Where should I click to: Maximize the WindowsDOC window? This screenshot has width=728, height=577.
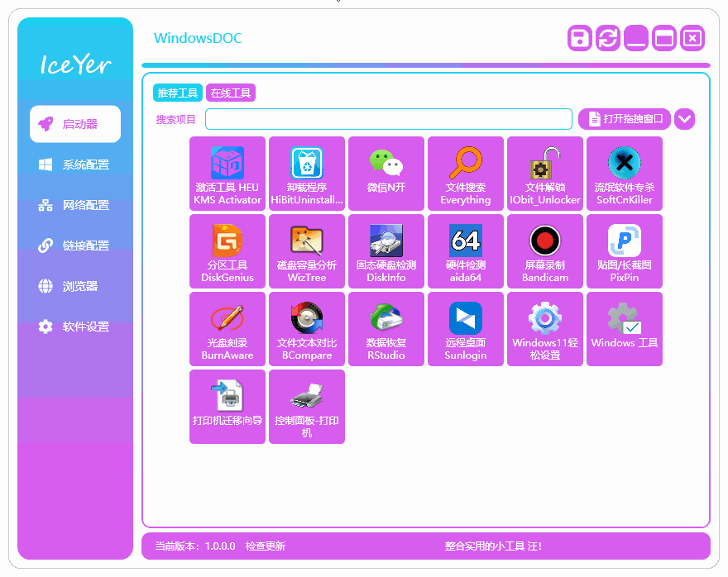pyautogui.click(x=664, y=38)
